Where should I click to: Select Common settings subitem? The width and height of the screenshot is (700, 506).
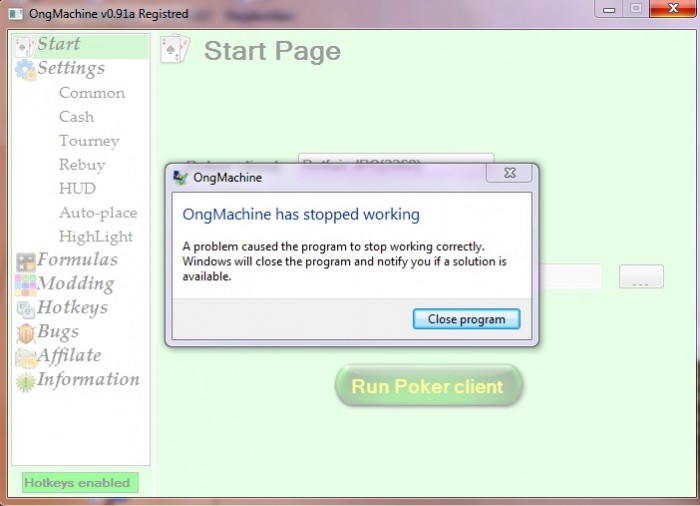coord(92,93)
